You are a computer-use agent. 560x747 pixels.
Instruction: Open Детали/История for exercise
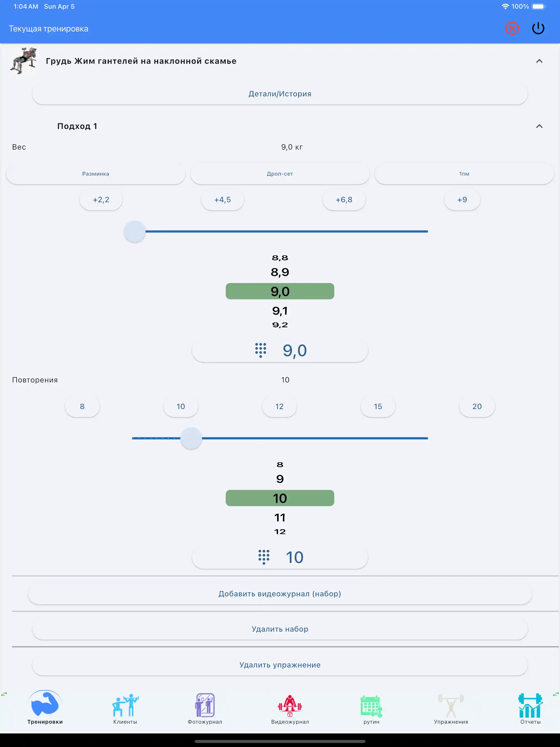(x=280, y=94)
